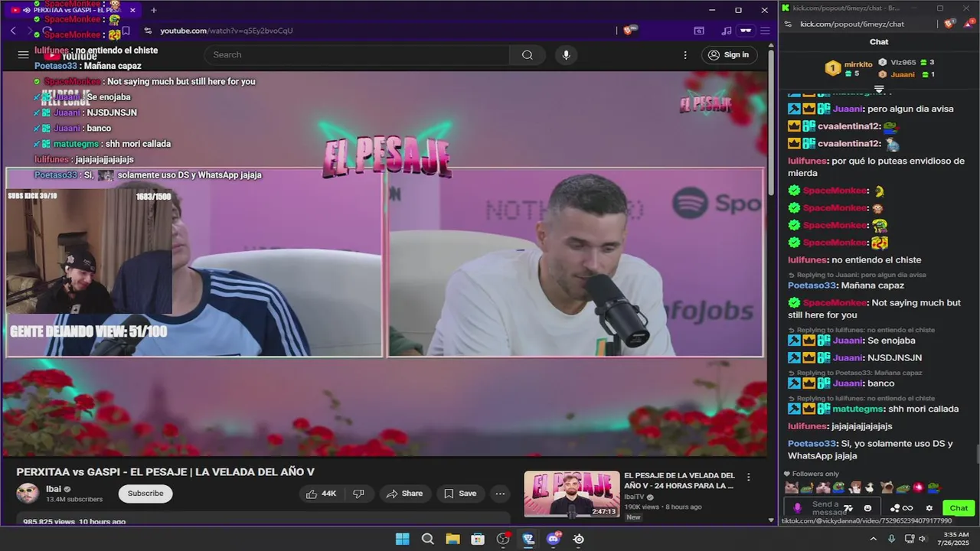This screenshot has width=980, height=551.
Task: Open the browser main menu
Action: [x=765, y=31]
